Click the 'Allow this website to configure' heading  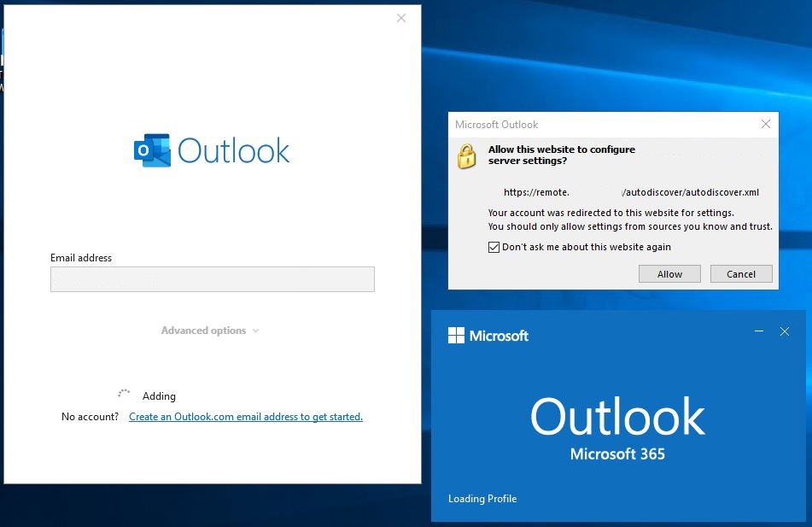coord(561,155)
